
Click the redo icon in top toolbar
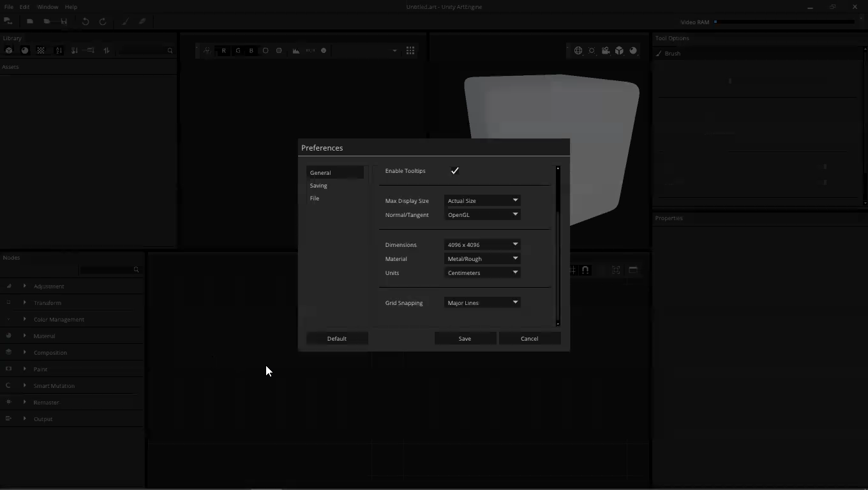(x=102, y=22)
